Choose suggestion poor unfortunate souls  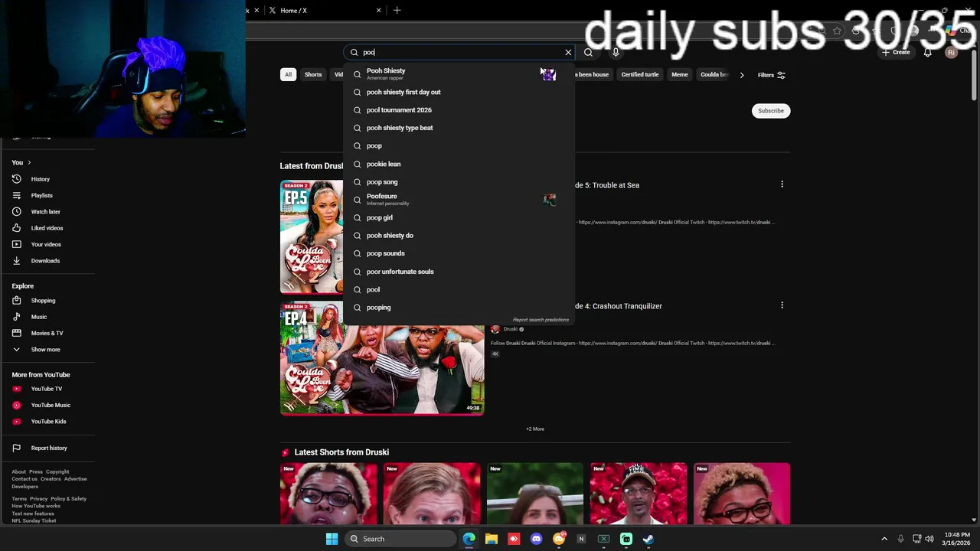click(x=459, y=272)
